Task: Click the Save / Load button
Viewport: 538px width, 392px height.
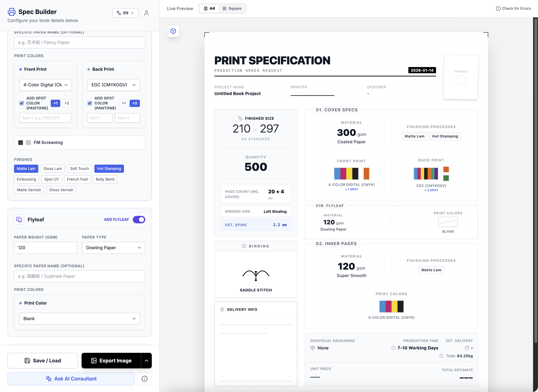Action: click(x=42, y=361)
